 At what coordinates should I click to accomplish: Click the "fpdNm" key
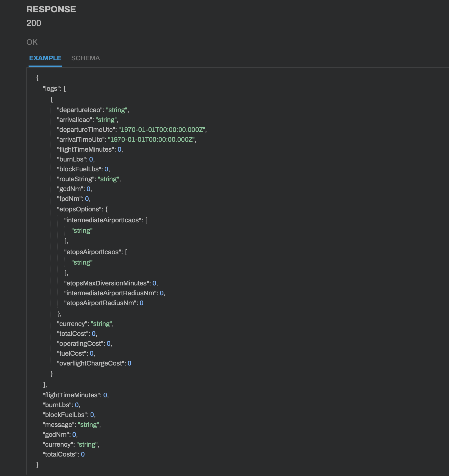pos(69,199)
